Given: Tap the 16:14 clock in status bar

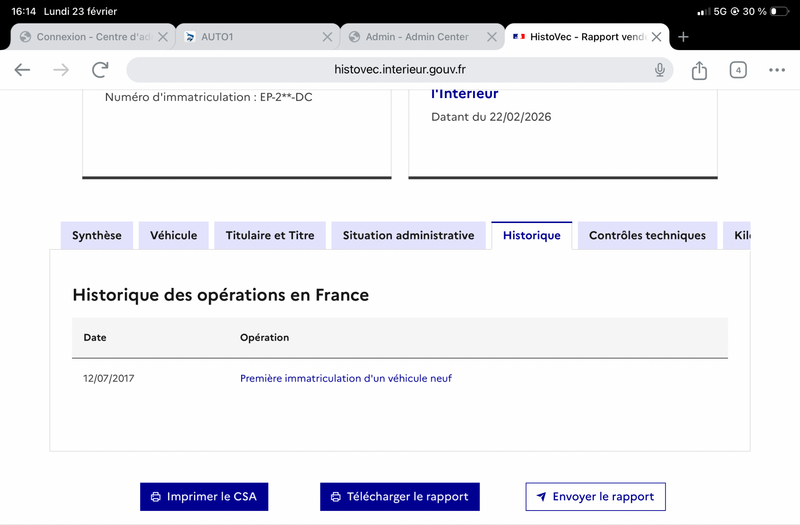Looking at the screenshot, I should click(x=23, y=11).
